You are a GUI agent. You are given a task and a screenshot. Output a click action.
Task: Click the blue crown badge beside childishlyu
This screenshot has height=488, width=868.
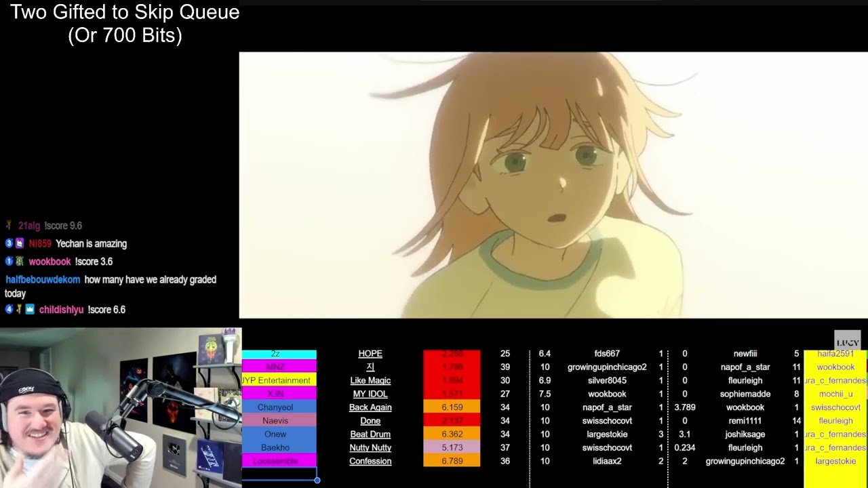(x=30, y=309)
